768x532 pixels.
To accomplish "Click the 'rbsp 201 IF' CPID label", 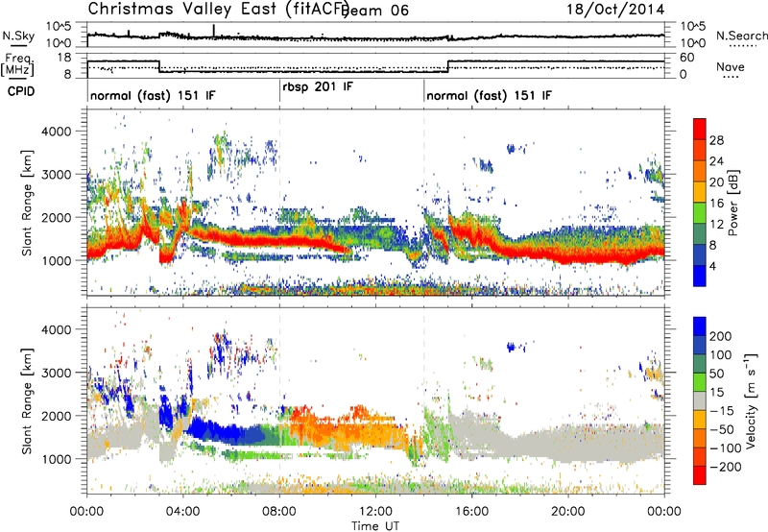I will pos(318,87).
